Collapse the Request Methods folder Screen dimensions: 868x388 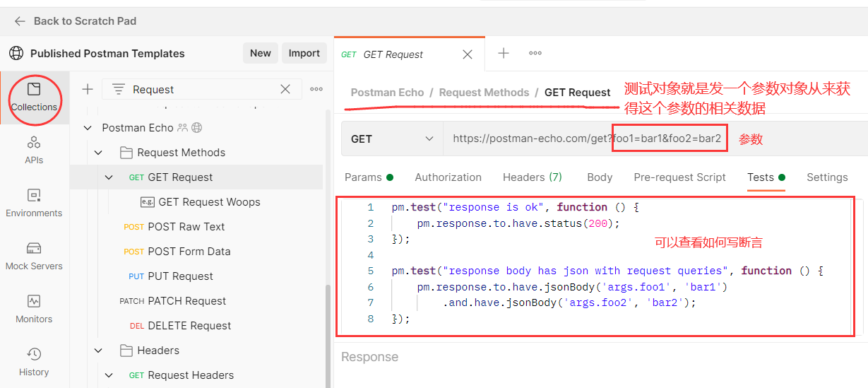point(99,153)
